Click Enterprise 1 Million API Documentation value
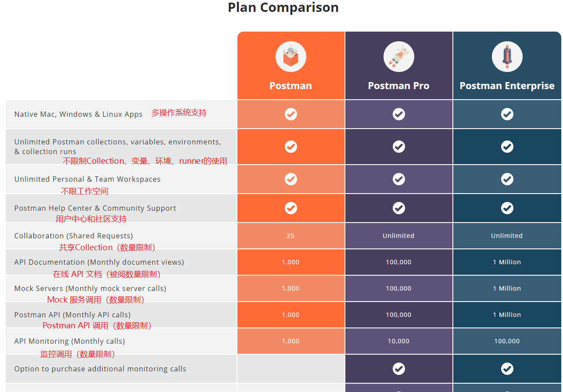The width and height of the screenshot is (563, 392). pyautogui.click(x=507, y=262)
